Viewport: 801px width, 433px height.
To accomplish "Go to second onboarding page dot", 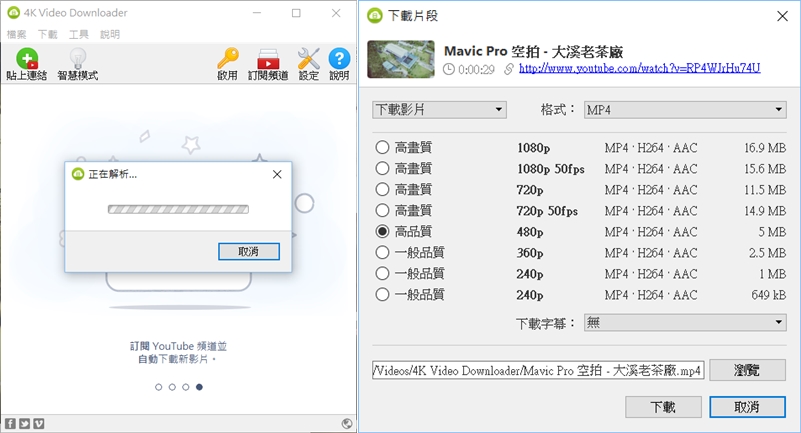I will click(x=172, y=387).
